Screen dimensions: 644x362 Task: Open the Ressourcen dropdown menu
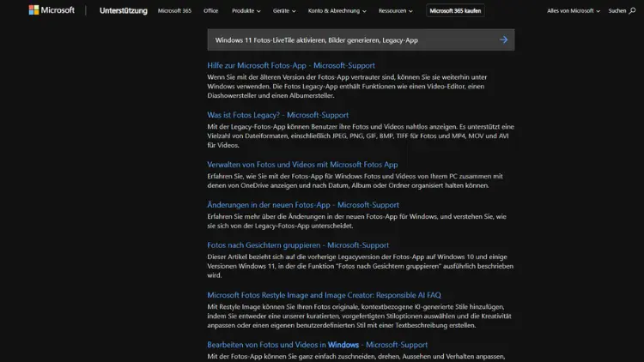pos(395,11)
